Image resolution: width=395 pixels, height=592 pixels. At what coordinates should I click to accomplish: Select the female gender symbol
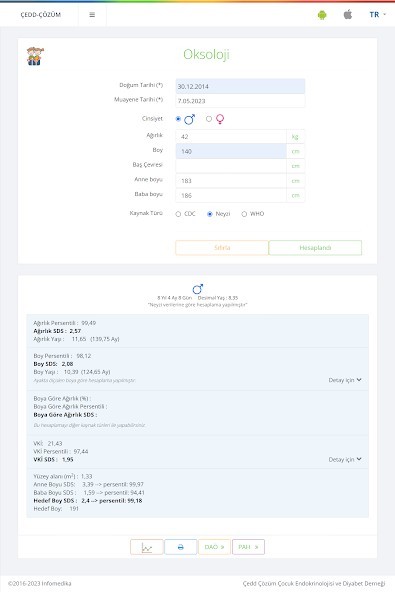point(220,119)
